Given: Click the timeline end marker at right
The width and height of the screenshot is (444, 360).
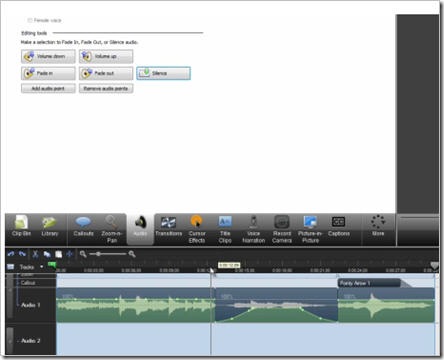Looking at the screenshot, I should click(434, 266).
